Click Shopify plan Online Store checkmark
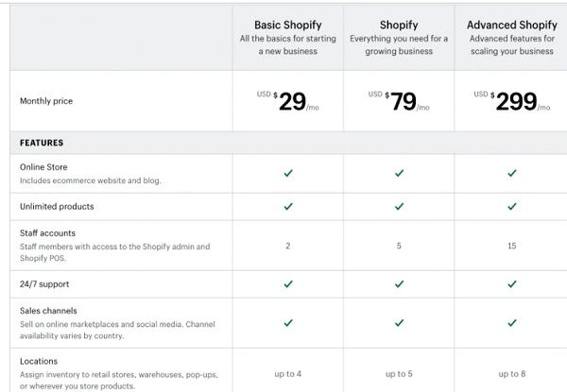Viewport: 567px width, 392px height. [399, 173]
